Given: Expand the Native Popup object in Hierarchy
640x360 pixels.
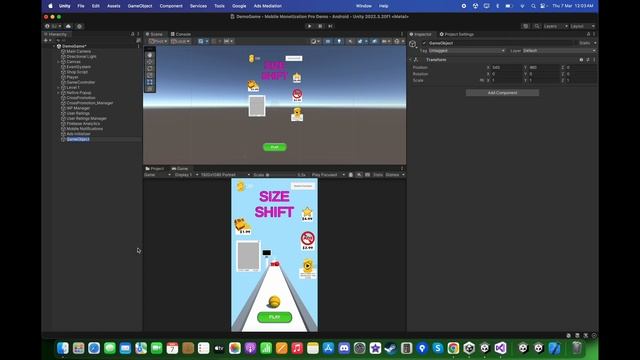Looking at the screenshot, I should [59, 93].
